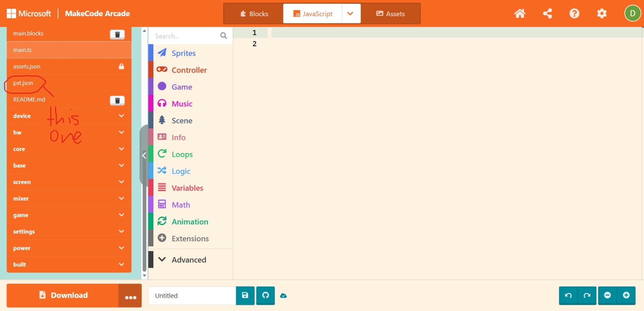This screenshot has width=644, height=311.
Task: Expand the game folder
Action: click(69, 215)
